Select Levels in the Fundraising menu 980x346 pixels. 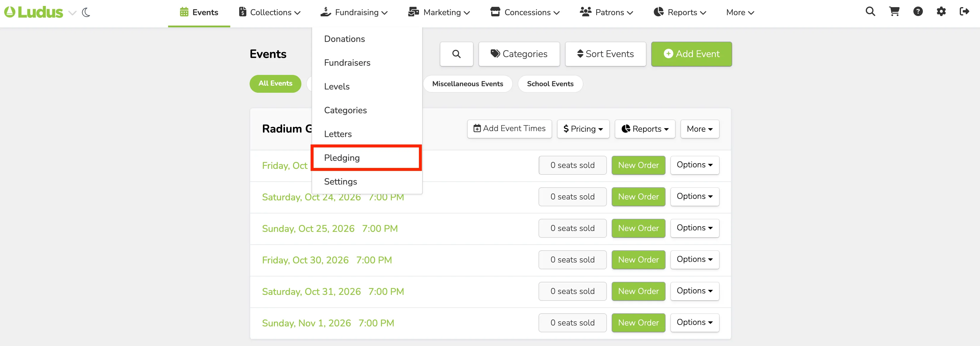click(x=367, y=86)
